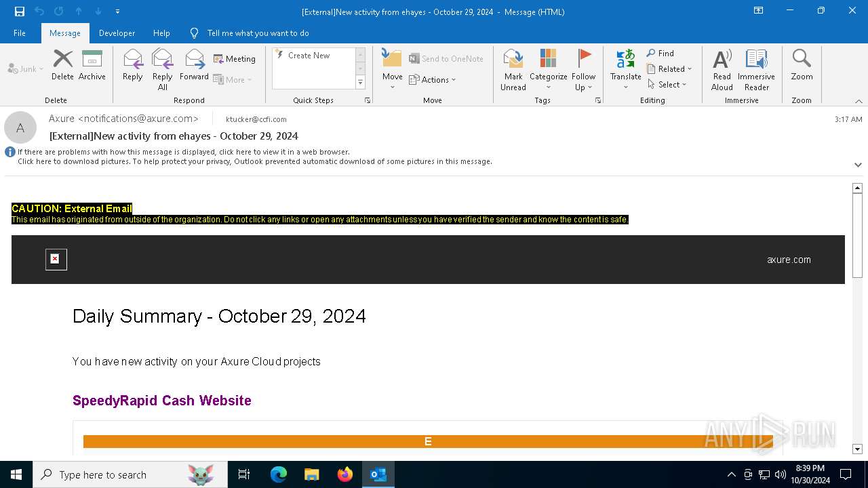868x488 pixels.
Task: Open the notification center
Action: (846, 474)
